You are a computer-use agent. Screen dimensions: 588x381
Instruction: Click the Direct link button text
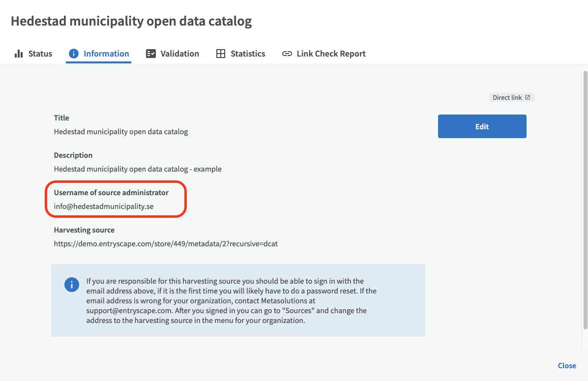507,97
